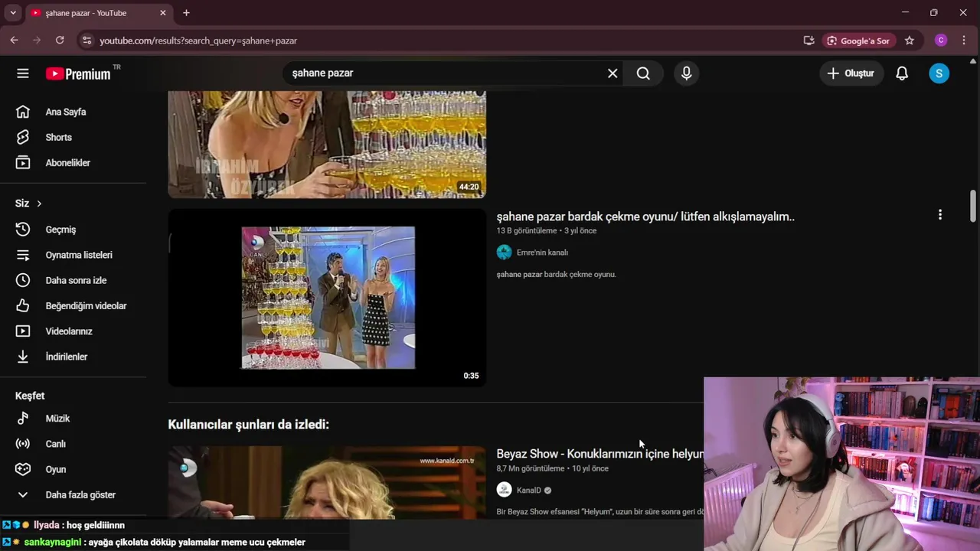Play the 0:35 bardak çekme oyunu thumbnail
Screen dimensions: 980x551
tap(327, 298)
